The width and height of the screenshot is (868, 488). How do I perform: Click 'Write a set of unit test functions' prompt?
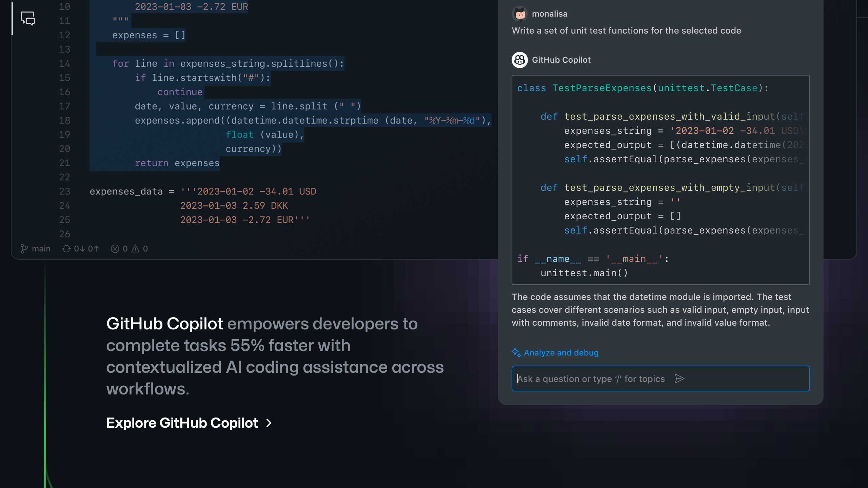626,30
